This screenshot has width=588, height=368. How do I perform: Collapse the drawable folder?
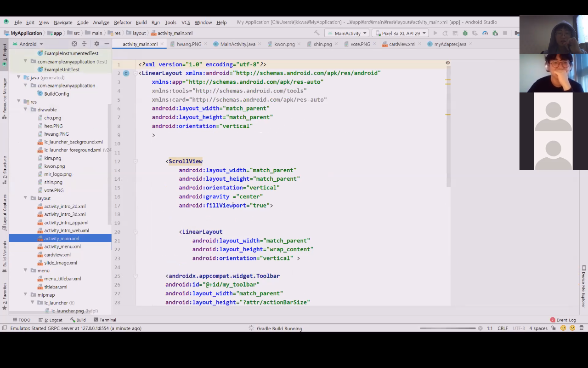26,110
